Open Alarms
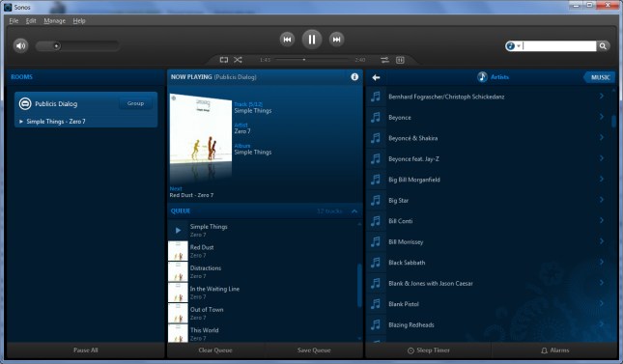 coord(554,350)
